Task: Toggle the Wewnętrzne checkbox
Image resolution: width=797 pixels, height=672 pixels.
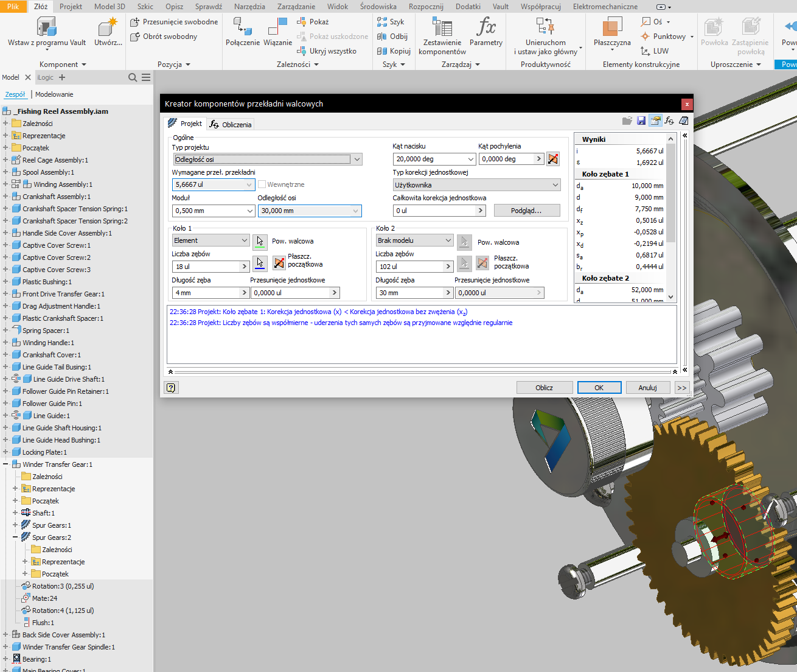Action: point(262,184)
